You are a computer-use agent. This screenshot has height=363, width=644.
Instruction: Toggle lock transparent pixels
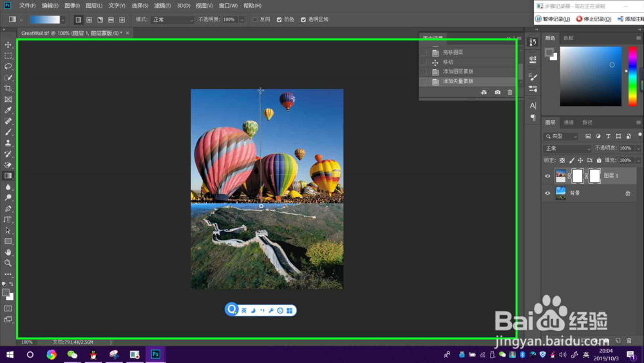(x=562, y=161)
